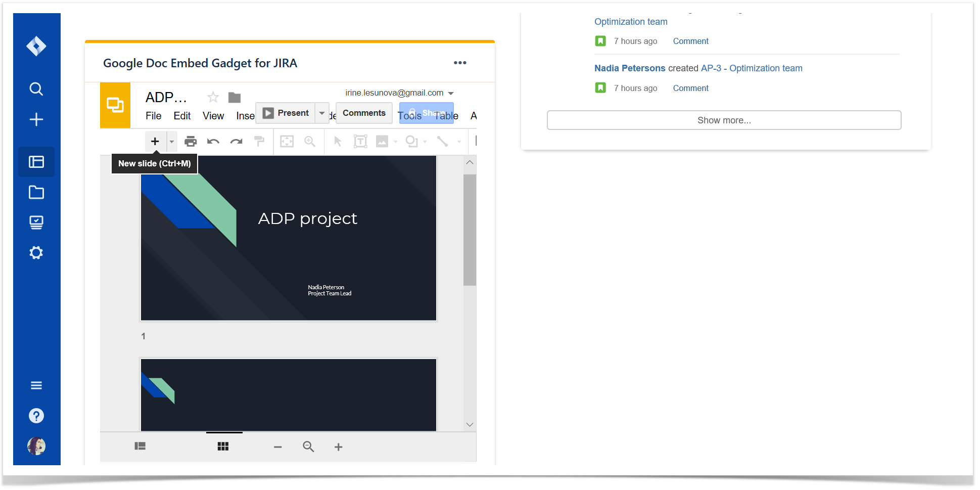Switch to filmstrip list view
980x490 pixels.
pyautogui.click(x=140, y=446)
